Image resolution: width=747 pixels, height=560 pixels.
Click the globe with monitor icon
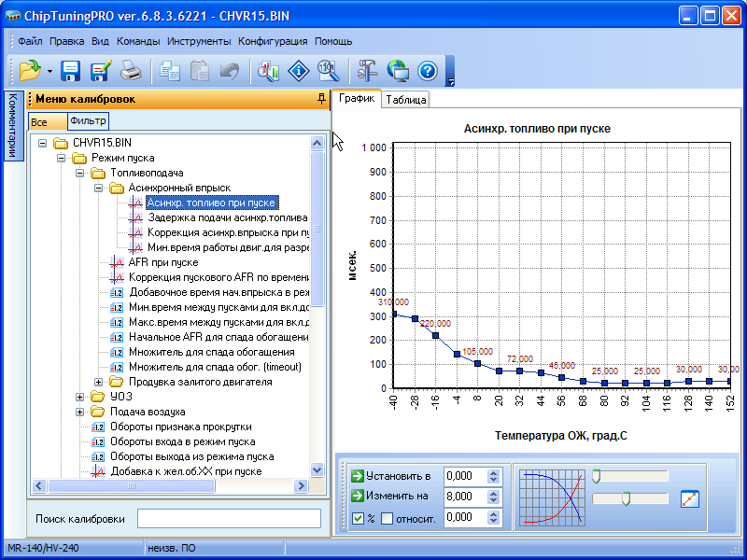[x=397, y=70]
